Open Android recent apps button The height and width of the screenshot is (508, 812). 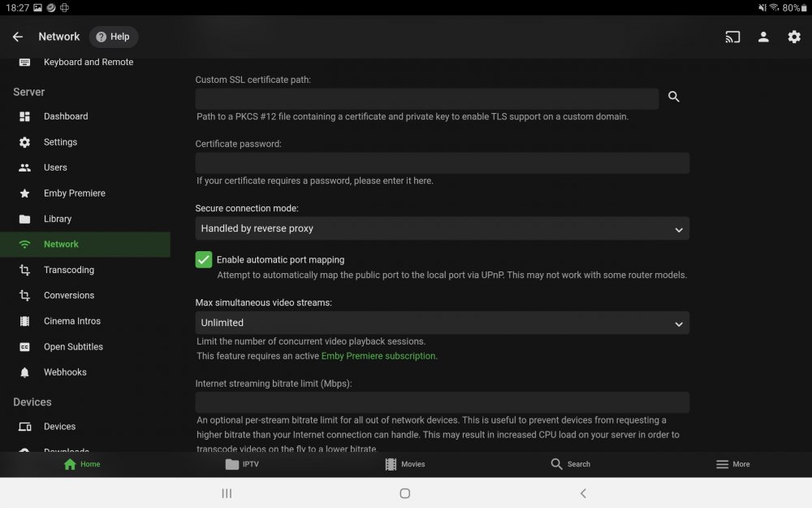[x=227, y=493]
